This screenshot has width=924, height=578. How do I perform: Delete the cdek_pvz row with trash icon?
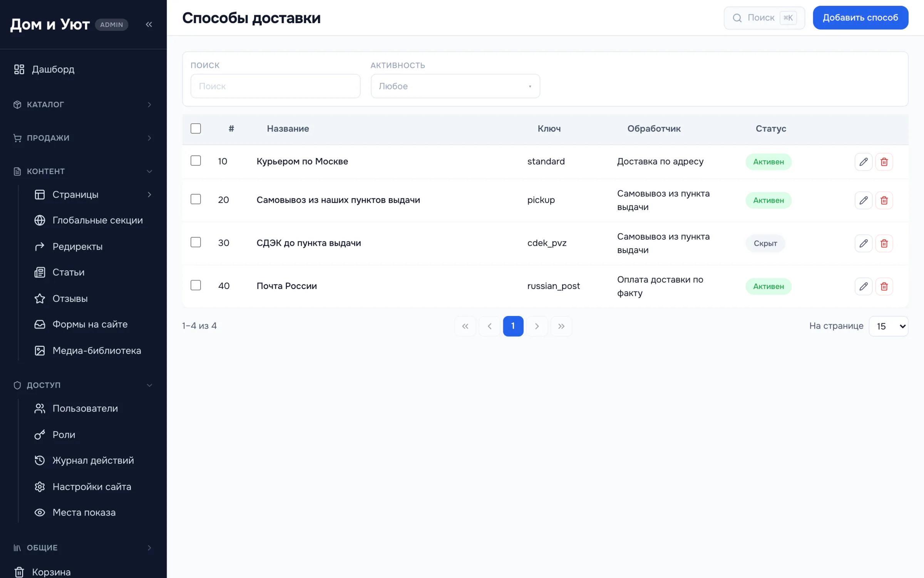click(884, 244)
